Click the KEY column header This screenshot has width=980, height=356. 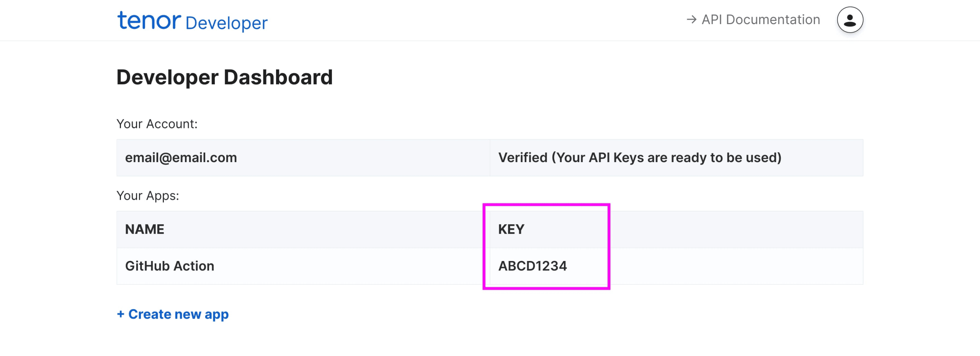[511, 229]
